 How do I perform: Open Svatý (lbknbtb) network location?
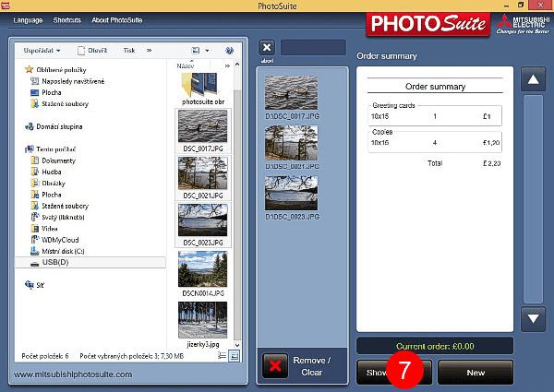tap(57, 217)
